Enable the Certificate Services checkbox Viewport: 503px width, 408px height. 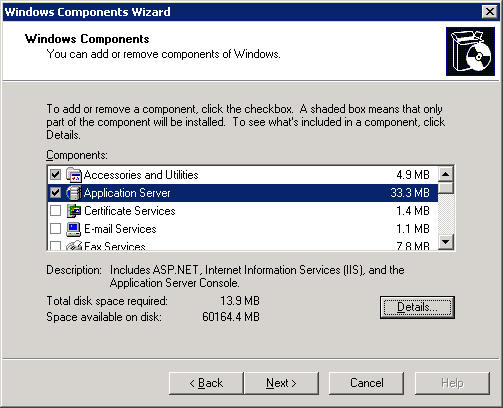[x=55, y=211]
